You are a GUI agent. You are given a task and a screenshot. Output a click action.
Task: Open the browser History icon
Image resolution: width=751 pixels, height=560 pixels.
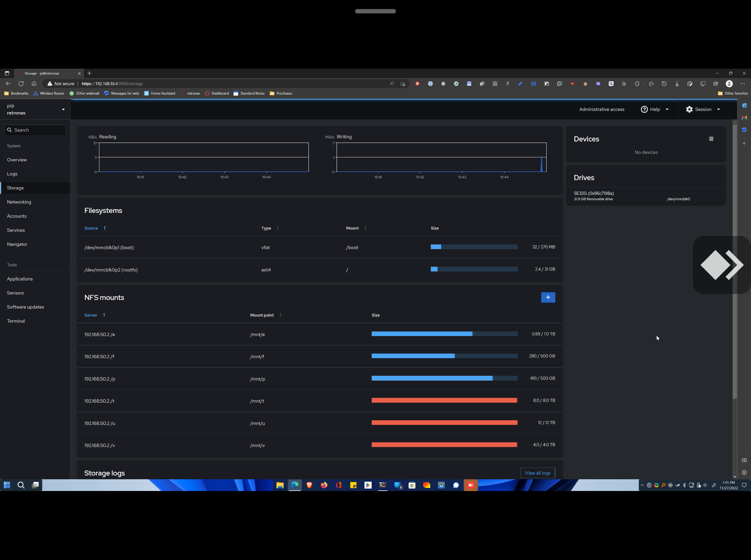tap(664, 83)
